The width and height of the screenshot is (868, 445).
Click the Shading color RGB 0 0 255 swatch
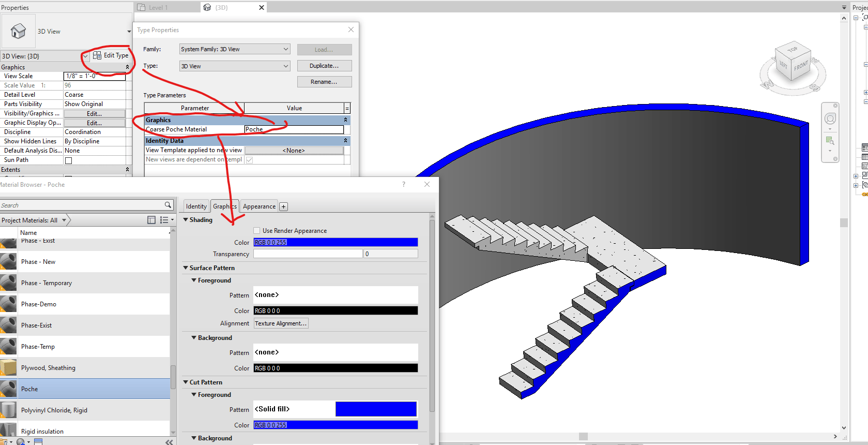[x=336, y=242]
